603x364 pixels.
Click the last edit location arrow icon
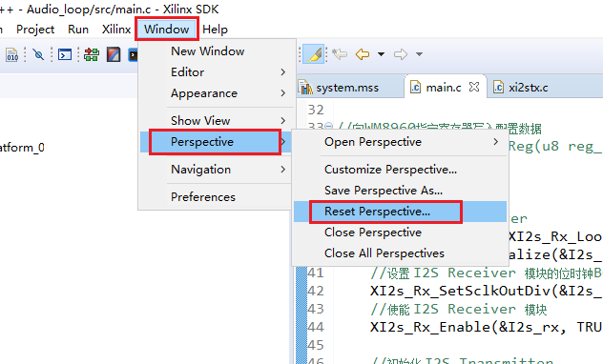340,54
